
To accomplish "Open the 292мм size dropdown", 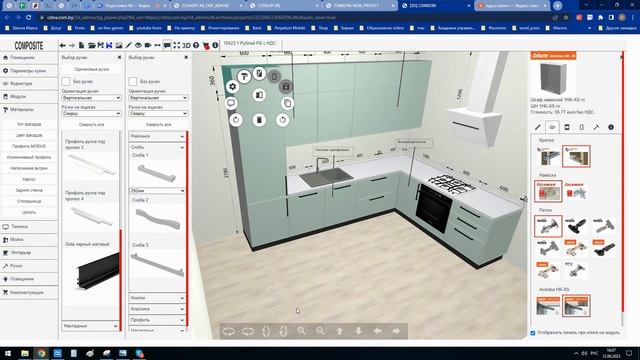I will [157, 191].
